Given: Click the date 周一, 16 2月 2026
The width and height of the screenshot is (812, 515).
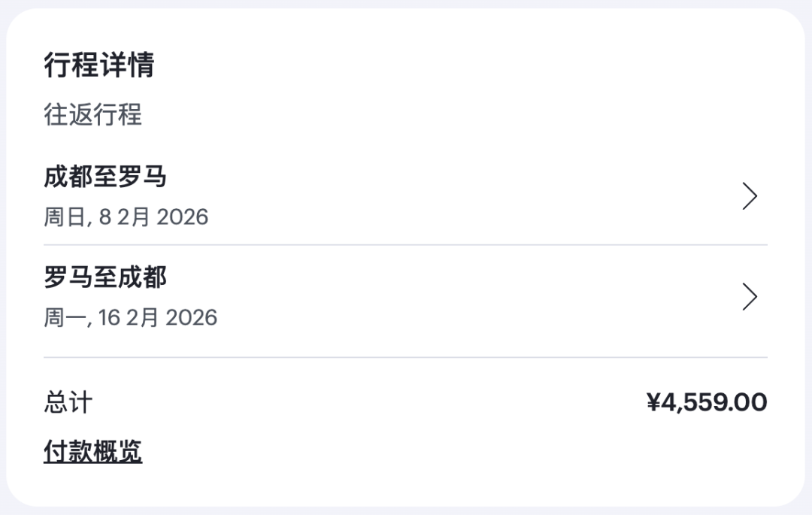Looking at the screenshot, I should pyautogui.click(x=130, y=317).
